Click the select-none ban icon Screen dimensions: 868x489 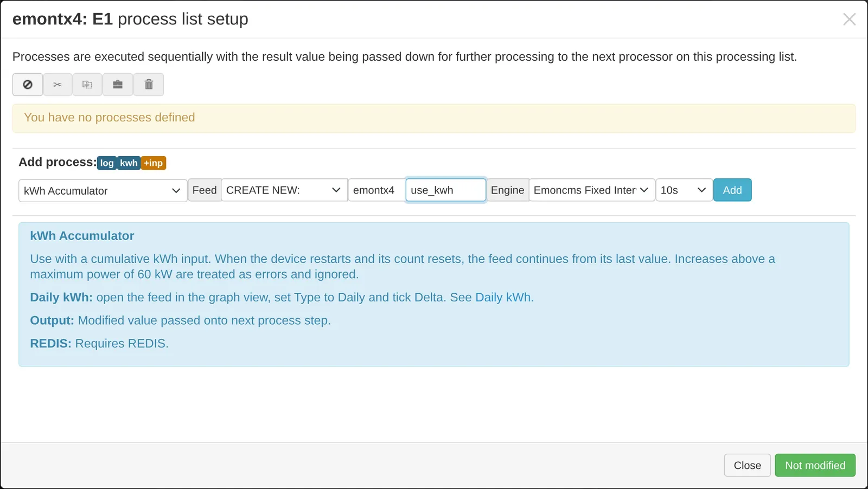(28, 85)
